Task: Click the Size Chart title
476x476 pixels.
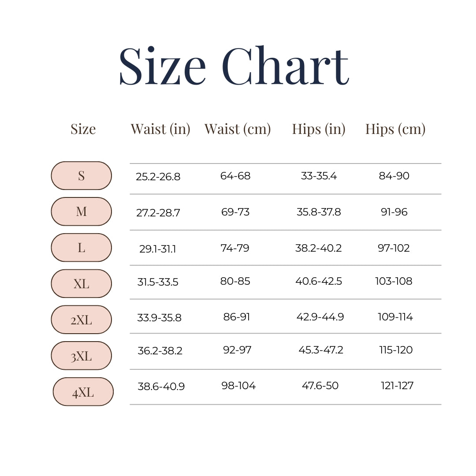Action: click(x=234, y=66)
